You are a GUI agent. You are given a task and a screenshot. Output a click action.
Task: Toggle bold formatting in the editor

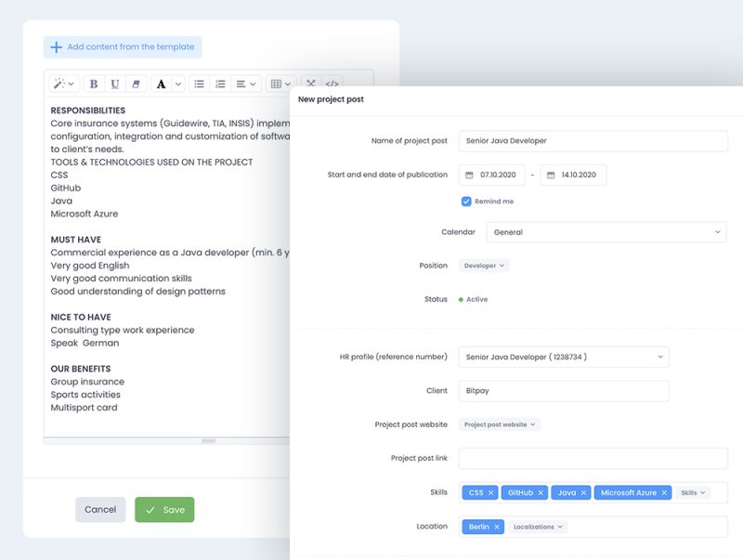tap(94, 84)
